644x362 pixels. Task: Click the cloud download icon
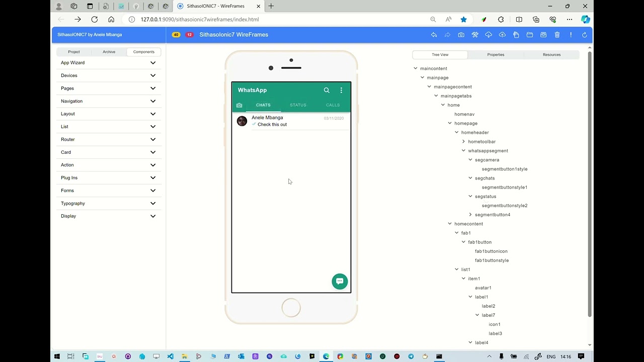489,35
